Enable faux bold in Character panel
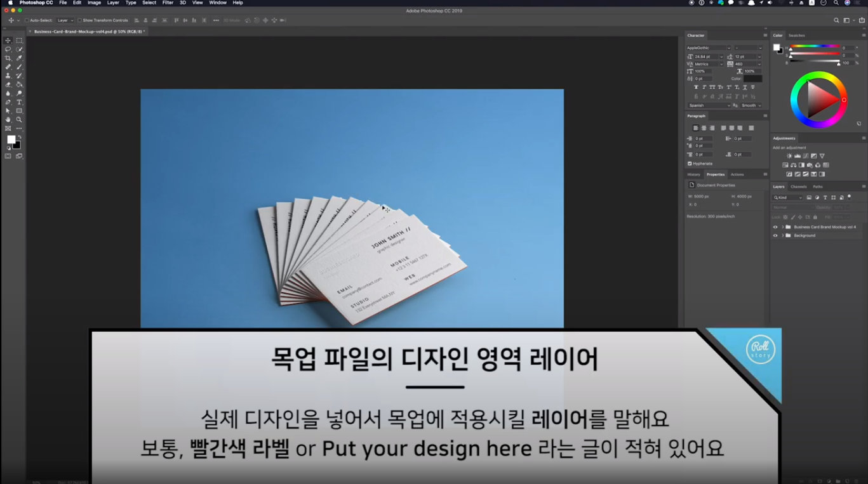 (x=696, y=87)
